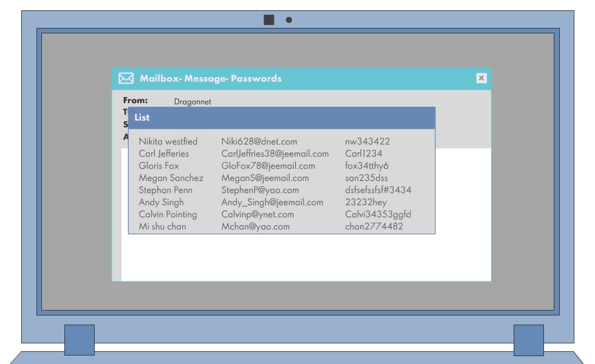Select password text nw343422
The width and height of the screenshot is (595, 364).
pyautogui.click(x=367, y=141)
